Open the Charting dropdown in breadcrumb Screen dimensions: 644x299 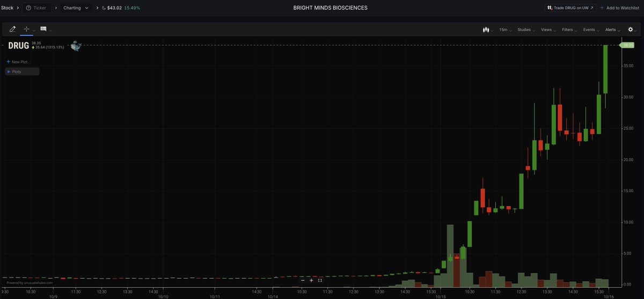click(x=76, y=8)
